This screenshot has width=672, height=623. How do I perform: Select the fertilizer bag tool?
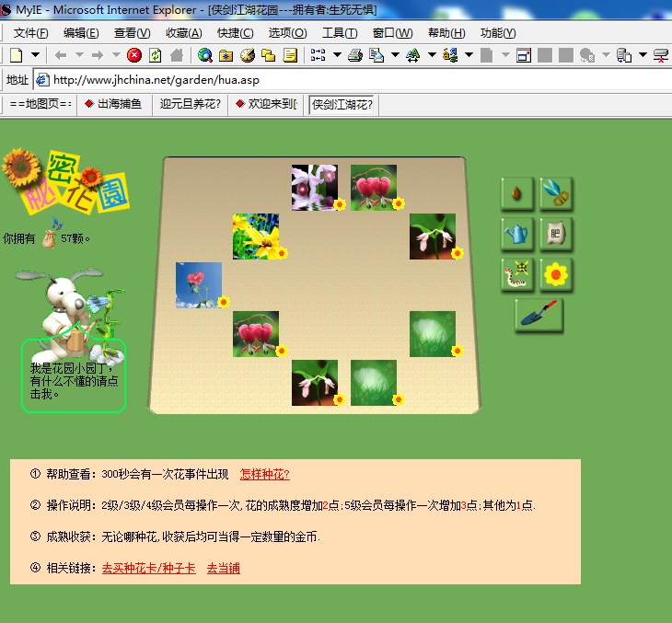pyautogui.click(x=556, y=234)
